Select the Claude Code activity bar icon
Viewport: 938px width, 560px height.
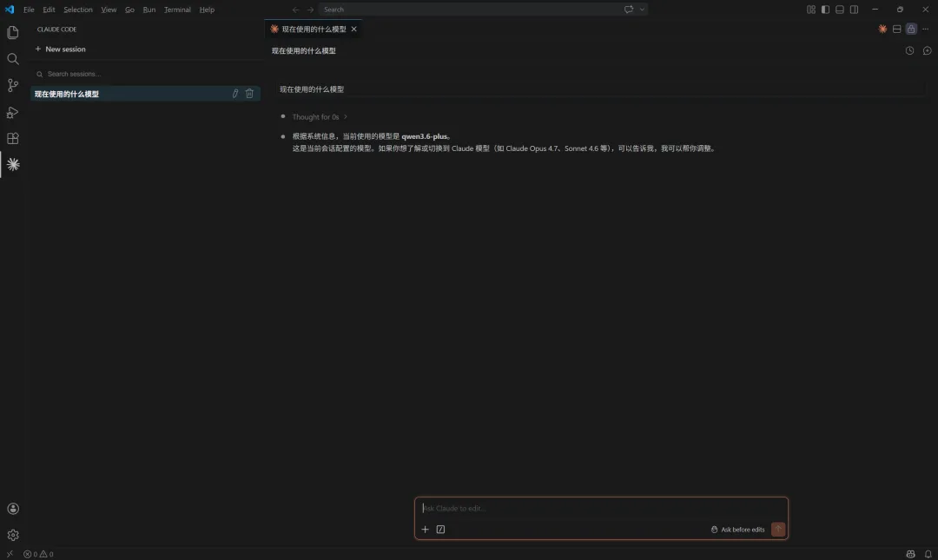(12, 165)
